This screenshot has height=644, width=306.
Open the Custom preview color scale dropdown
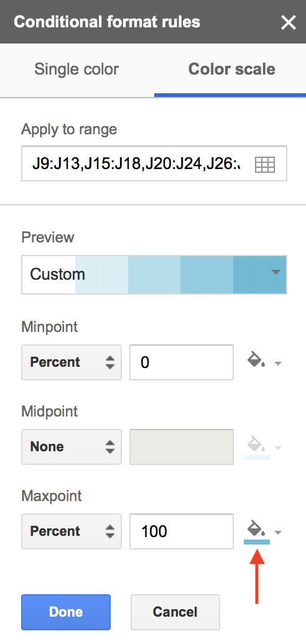point(154,275)
